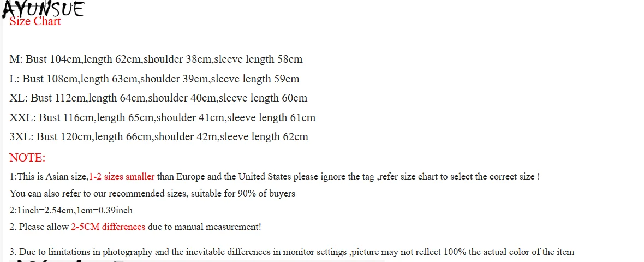Click the red '1-2 sizes smaller' text
Screen dimensions: 644x262
point(122,177)
